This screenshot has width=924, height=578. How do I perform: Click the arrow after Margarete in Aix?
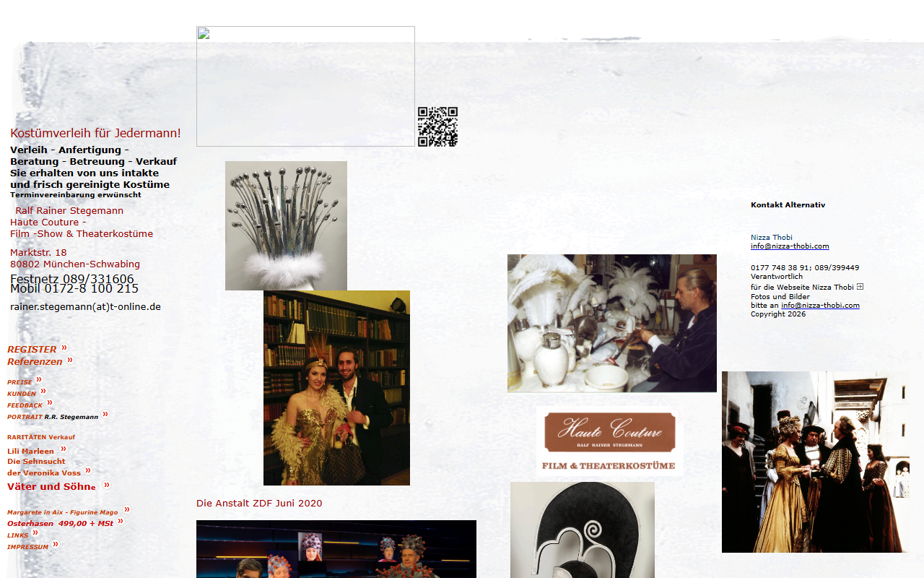127,510
